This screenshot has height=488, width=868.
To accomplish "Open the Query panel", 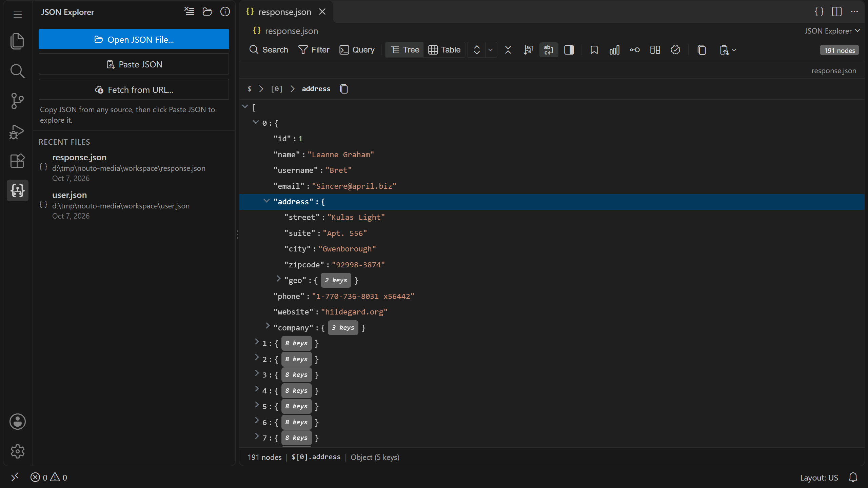I will [x=357, y=50].
